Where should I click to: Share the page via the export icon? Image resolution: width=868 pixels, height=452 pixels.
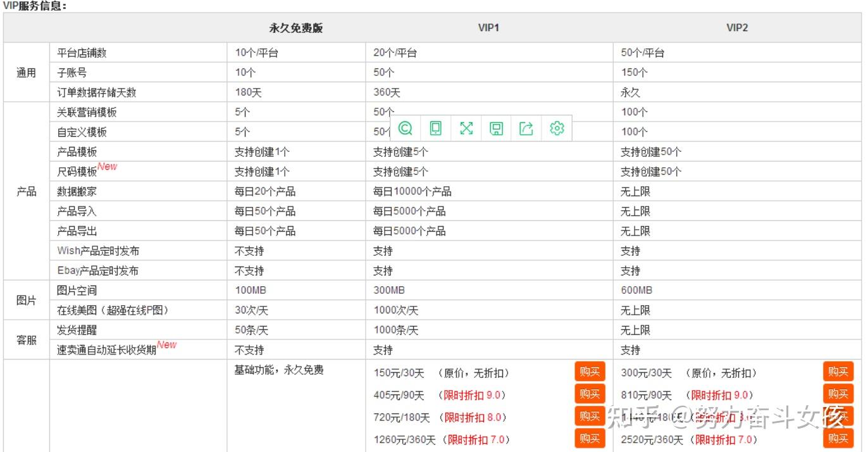click(x=526, y=128)
